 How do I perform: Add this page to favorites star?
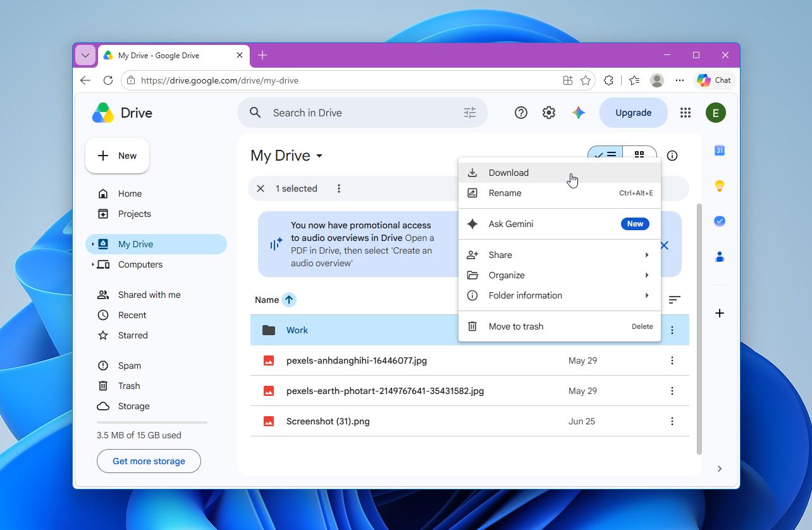[586, 80]
